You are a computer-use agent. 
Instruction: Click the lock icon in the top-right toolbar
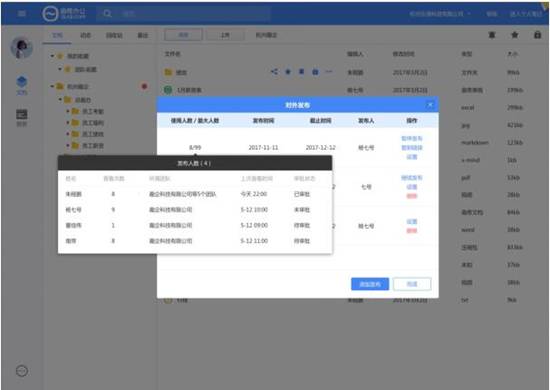(x=537, y=35)
